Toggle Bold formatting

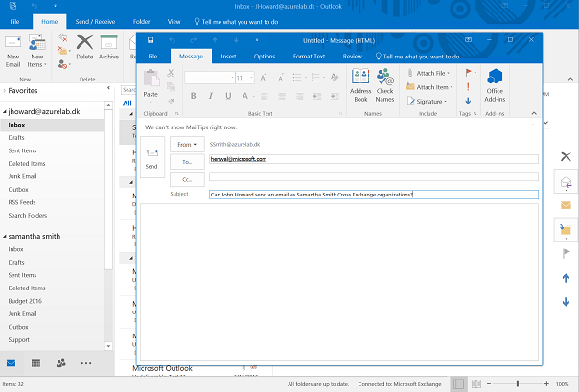tap(193, 96)
